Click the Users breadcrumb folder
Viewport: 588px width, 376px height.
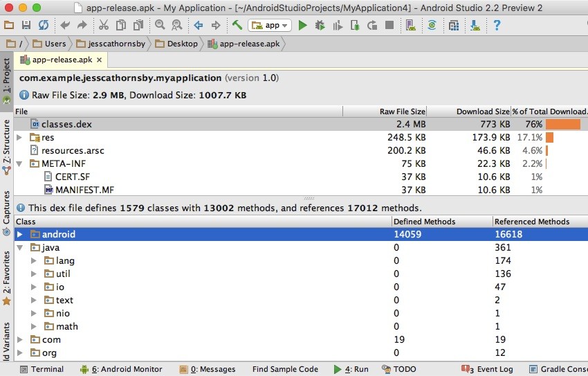point(49,44)
